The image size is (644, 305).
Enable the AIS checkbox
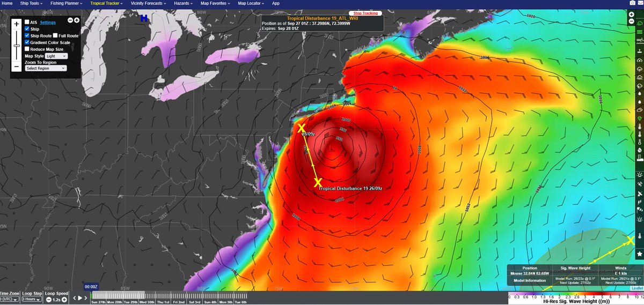click(27, 23)
